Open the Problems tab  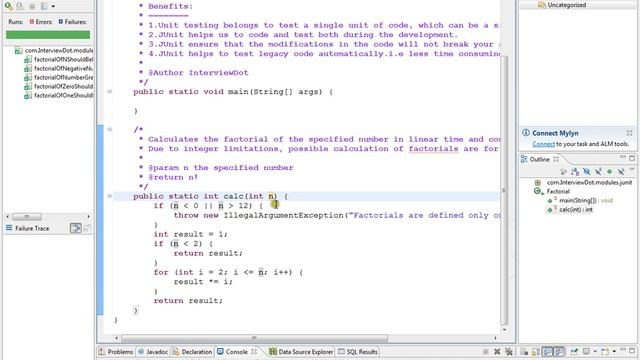tap(116, 352)
